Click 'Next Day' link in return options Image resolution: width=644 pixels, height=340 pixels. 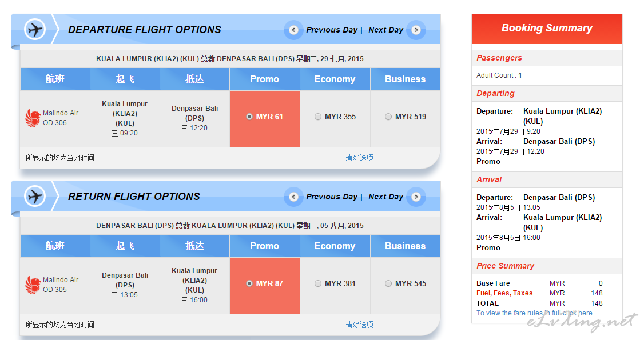point(385,197)
